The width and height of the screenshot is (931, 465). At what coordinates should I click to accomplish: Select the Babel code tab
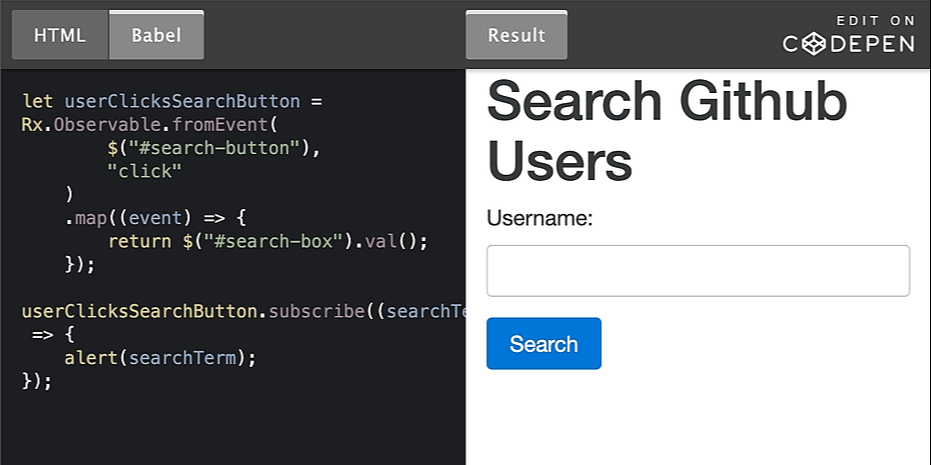click(x=157, y=35)
